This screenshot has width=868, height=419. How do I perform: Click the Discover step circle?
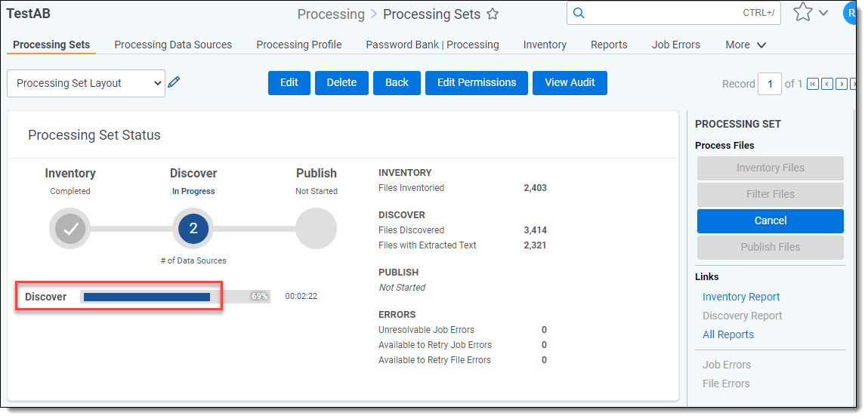coord(193,228)
